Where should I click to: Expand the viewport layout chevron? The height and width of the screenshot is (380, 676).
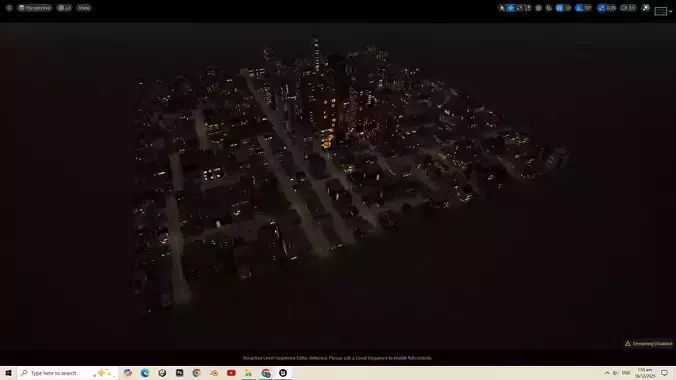670,11
